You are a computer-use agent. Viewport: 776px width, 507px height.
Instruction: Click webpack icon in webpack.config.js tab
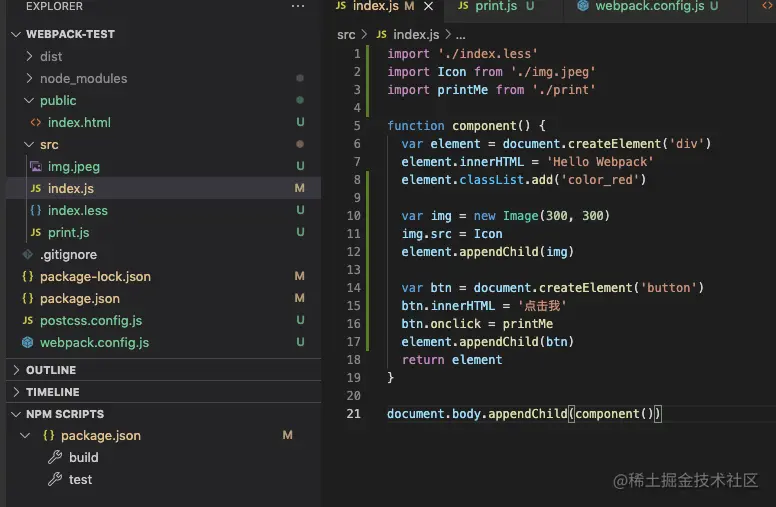pyautogui.click(x=583, y=5)
